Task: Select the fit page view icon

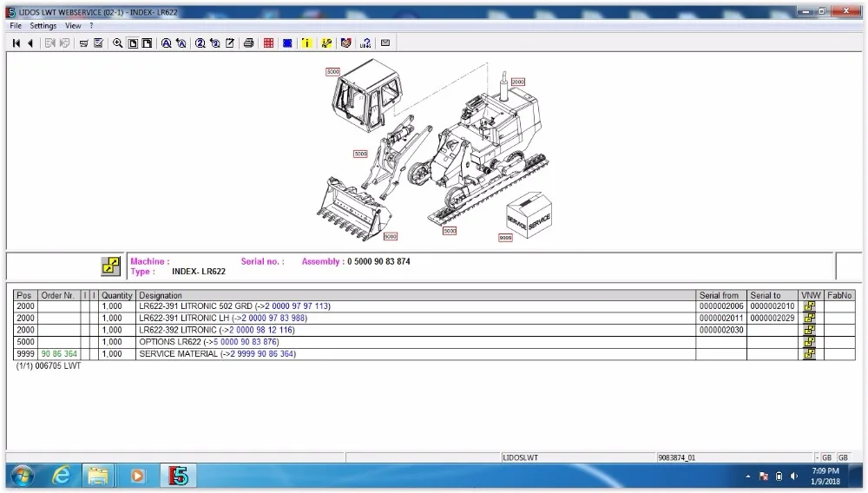Action: [x=133, y=43]
